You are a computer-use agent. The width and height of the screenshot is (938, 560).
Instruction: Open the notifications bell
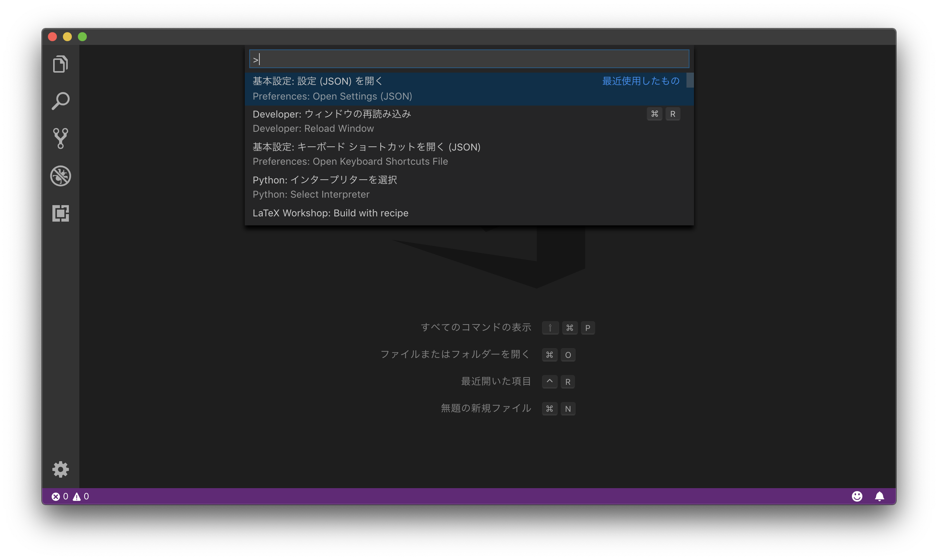880,496
